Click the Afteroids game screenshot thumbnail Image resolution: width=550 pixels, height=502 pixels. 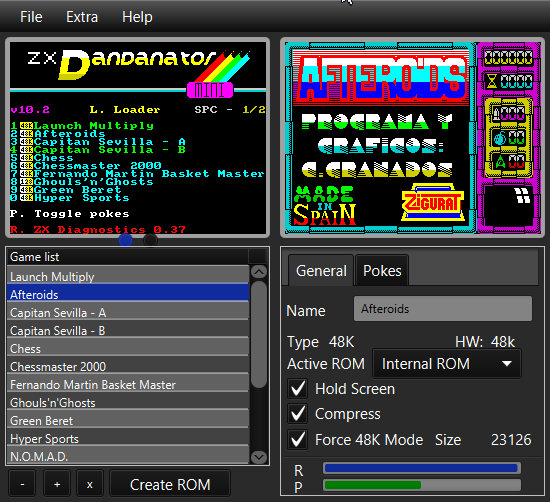(x=412, y=138)
